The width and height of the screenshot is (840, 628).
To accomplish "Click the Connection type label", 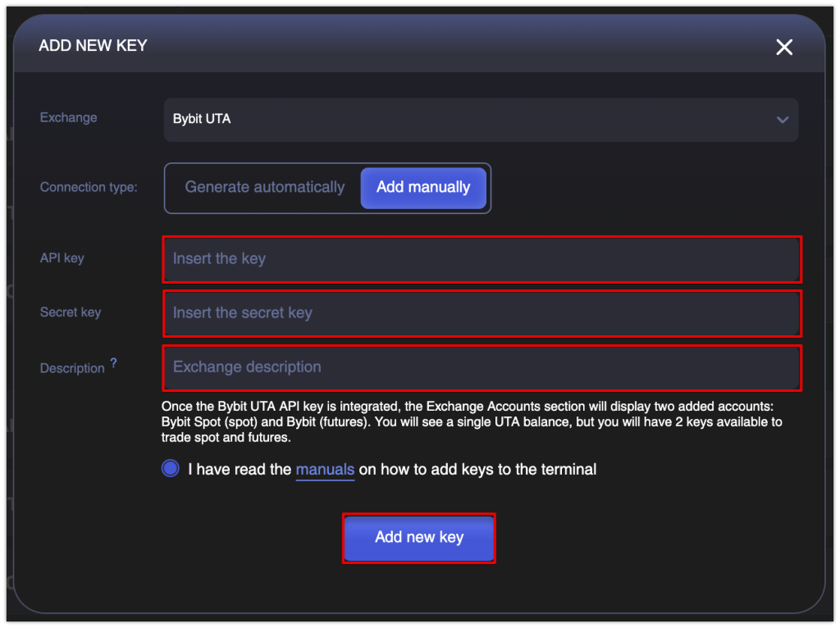I will (89, 188).
